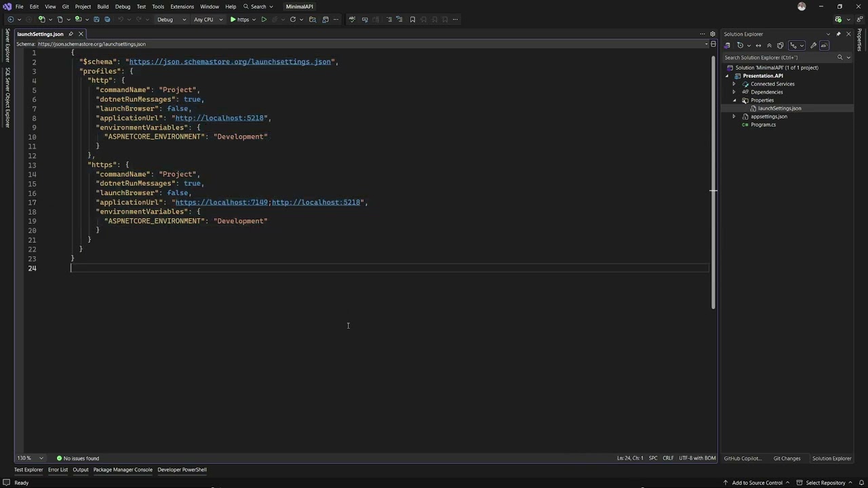Collapse the Properties folder node

coord(734,100)
